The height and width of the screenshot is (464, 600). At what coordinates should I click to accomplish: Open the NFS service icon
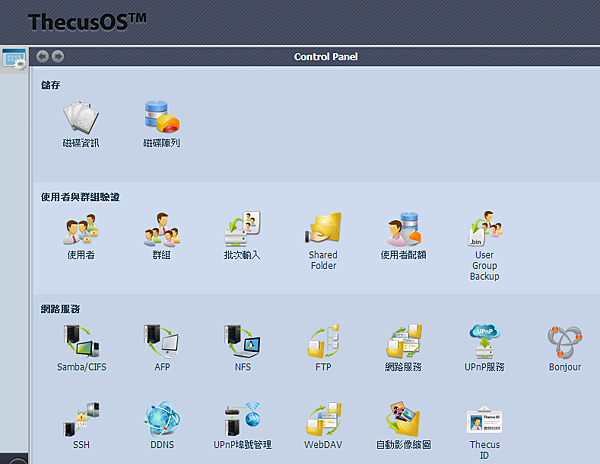[243, 341]
